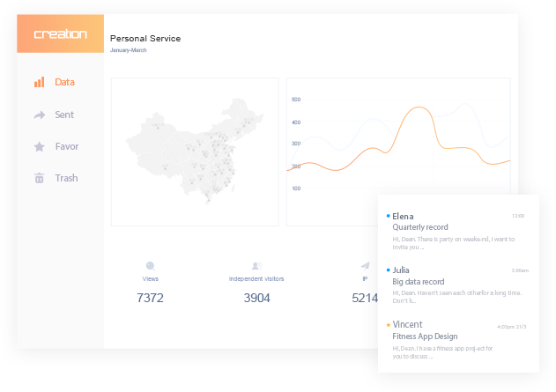
Task: Click the Trash bin icon
Action: tap(39, 178)
